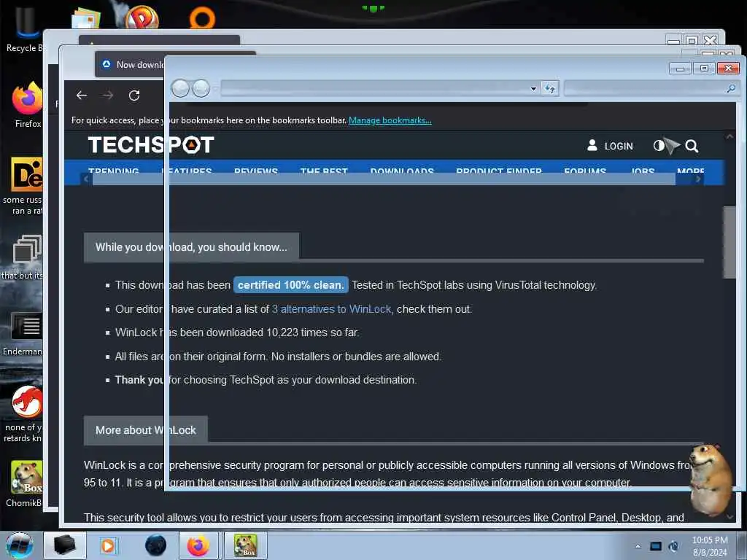Click 'WinLock has been downloaded 10,223 times' text
This screenshot has width=747, height=560.
[237, 332]
